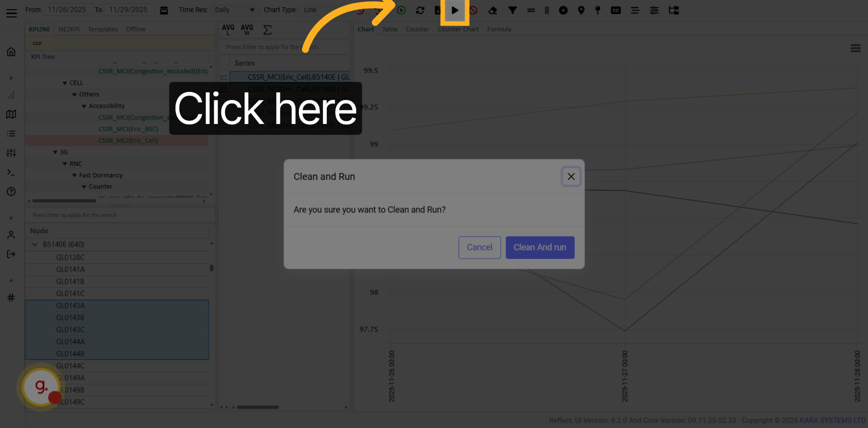Click the hash symbol sidebar icon

11,297
